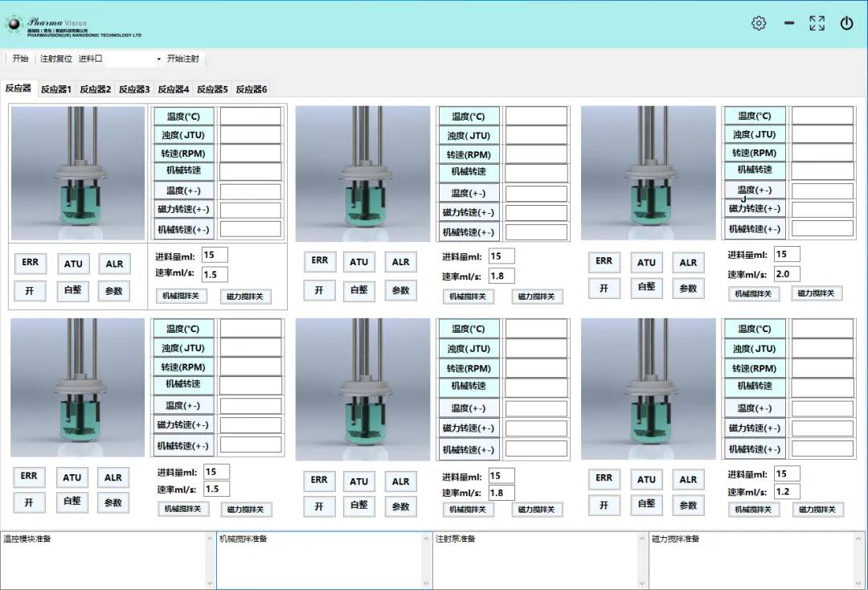This screenshot has height=590, width=868.
Task: Click ERR in the panel with rate 2.0
Action: tap(604, 261)
